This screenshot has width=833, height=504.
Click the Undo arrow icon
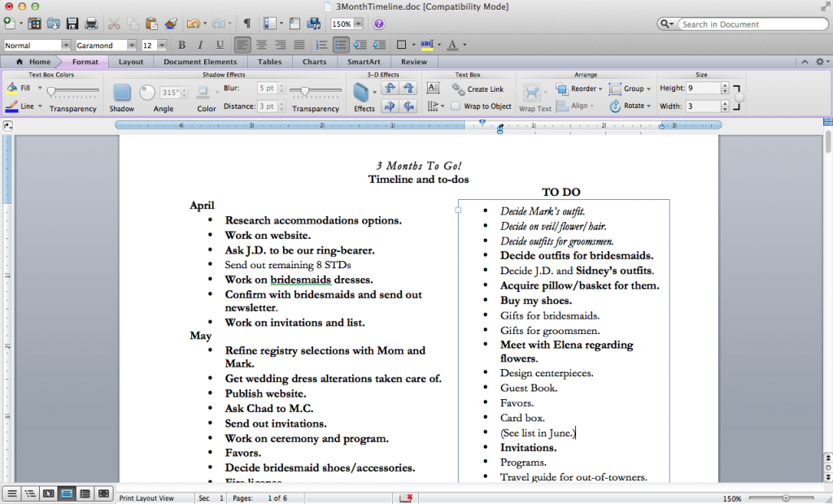pyautogui.click(x=193, y=24)
